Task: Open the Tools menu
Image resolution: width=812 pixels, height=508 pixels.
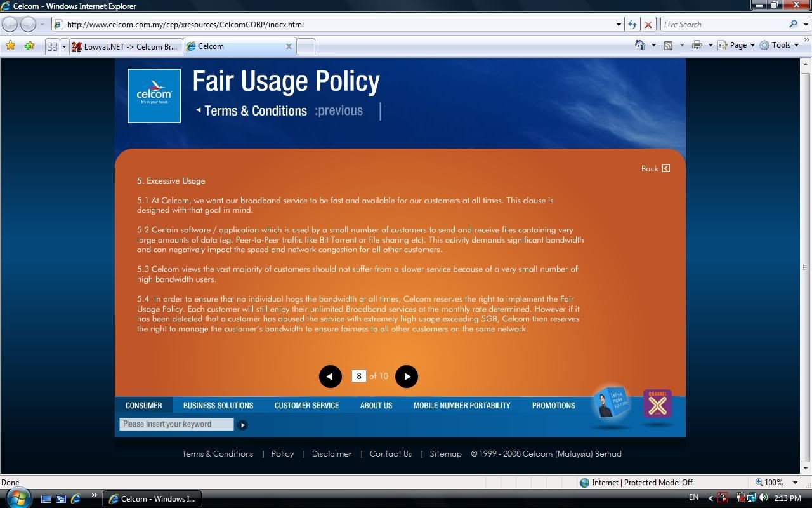Action: [x=779, y=45]
